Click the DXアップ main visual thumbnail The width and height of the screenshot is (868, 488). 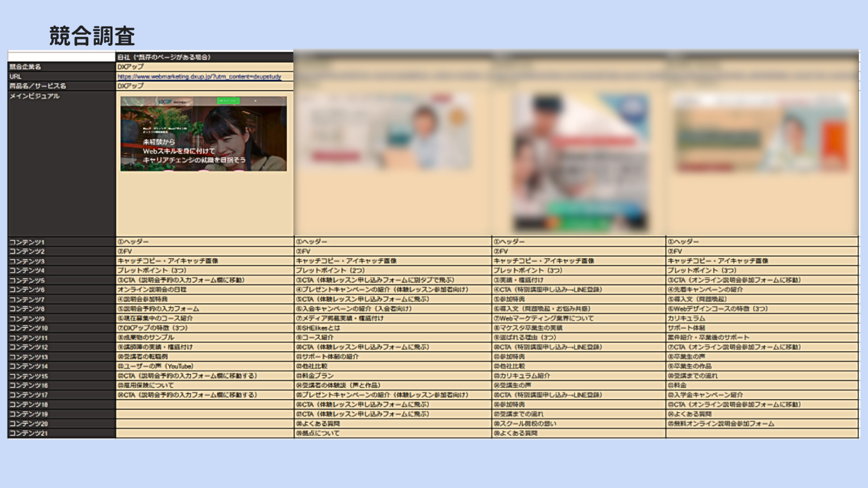[x=203, y=134]
